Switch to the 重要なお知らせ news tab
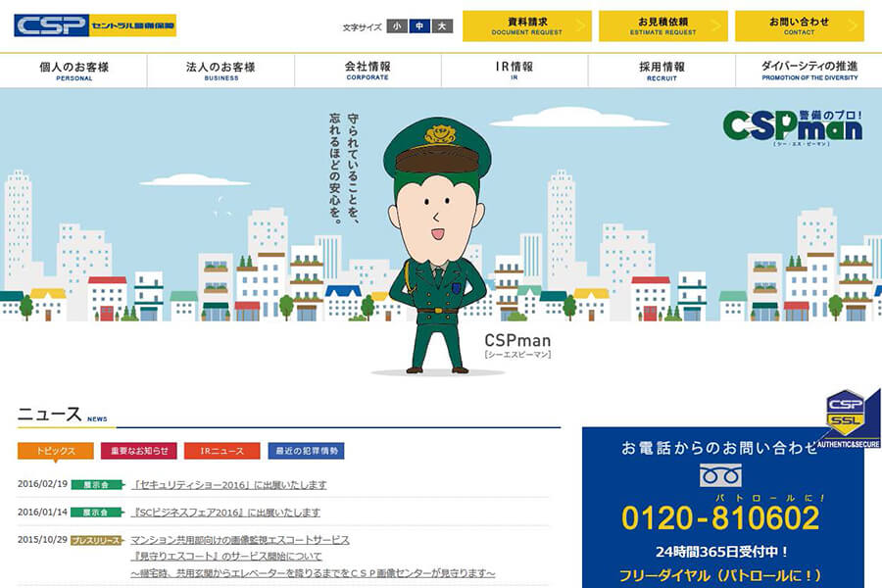 pos(139,451)
